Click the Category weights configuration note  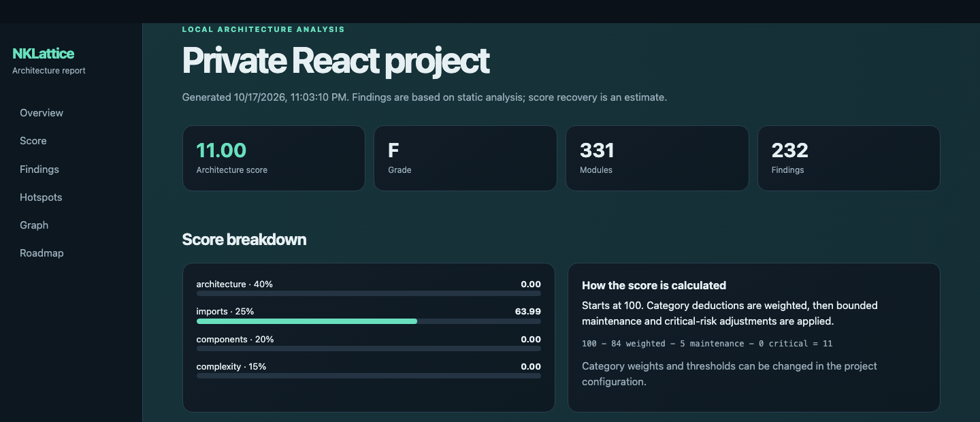click(x=730, y=374)
